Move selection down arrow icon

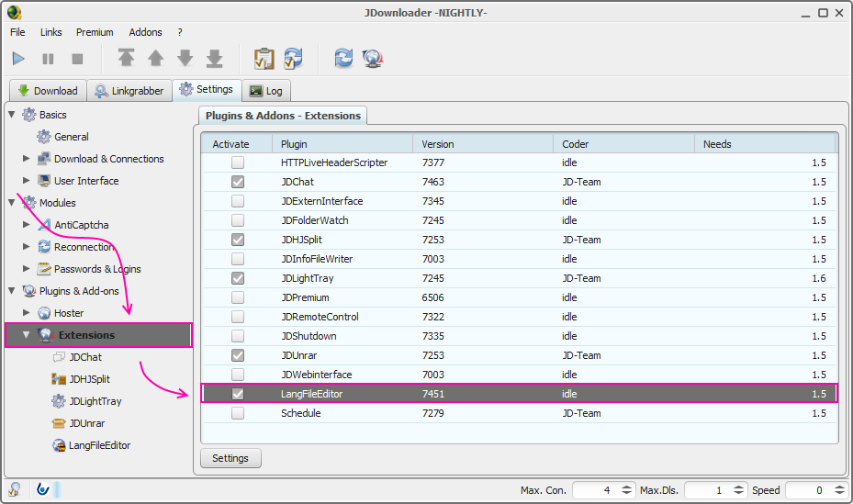tap(185, 58)
